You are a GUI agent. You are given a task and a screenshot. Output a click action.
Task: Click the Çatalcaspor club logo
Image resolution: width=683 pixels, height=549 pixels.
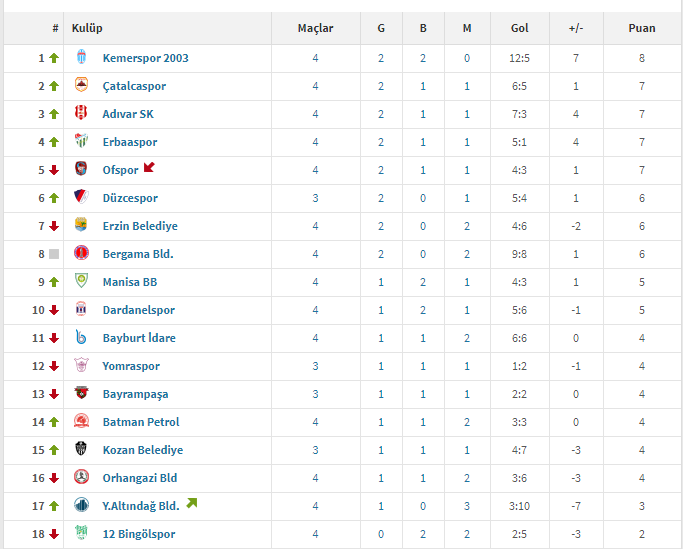[x=81, y=85]
